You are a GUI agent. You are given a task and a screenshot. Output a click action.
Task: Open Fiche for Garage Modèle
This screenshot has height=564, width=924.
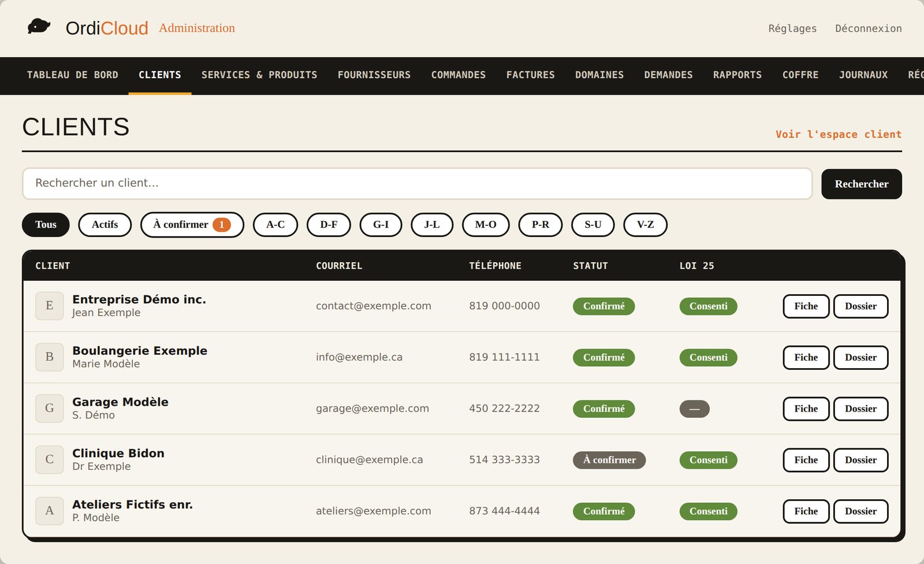pyautogui.click(x=806, y=409)
